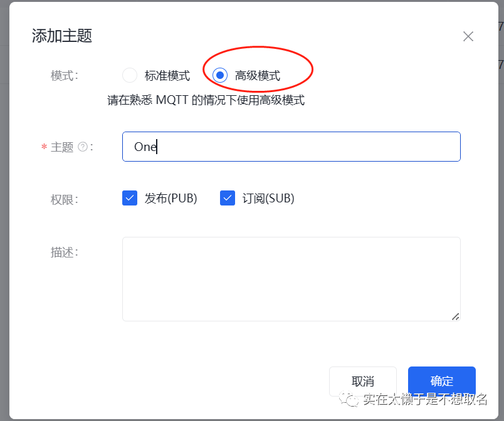This screenshot has width=504, height=421.
Task: Click the 模式 field label
Action: (64, 76)
